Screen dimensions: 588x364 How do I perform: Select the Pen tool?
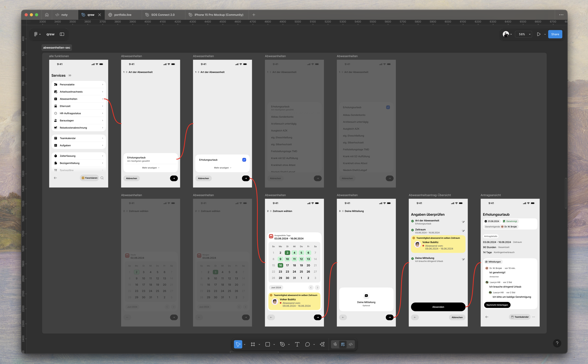[x=282, y=344]
